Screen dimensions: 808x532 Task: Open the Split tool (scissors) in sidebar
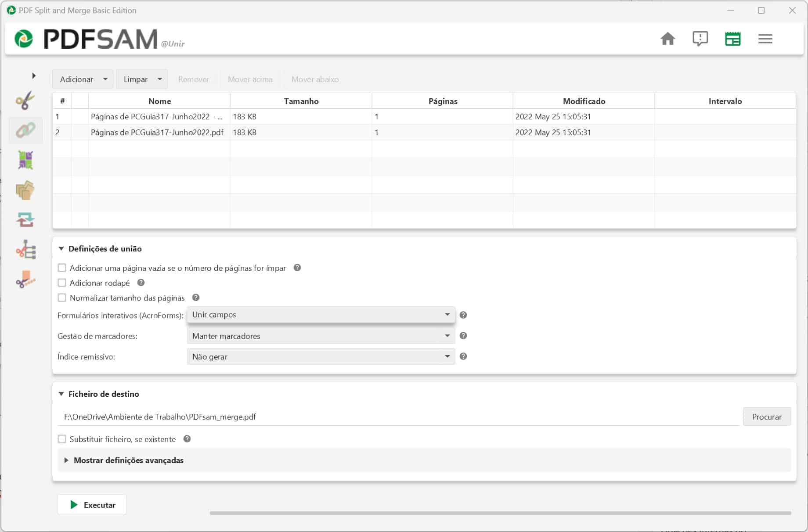[25, 101]
